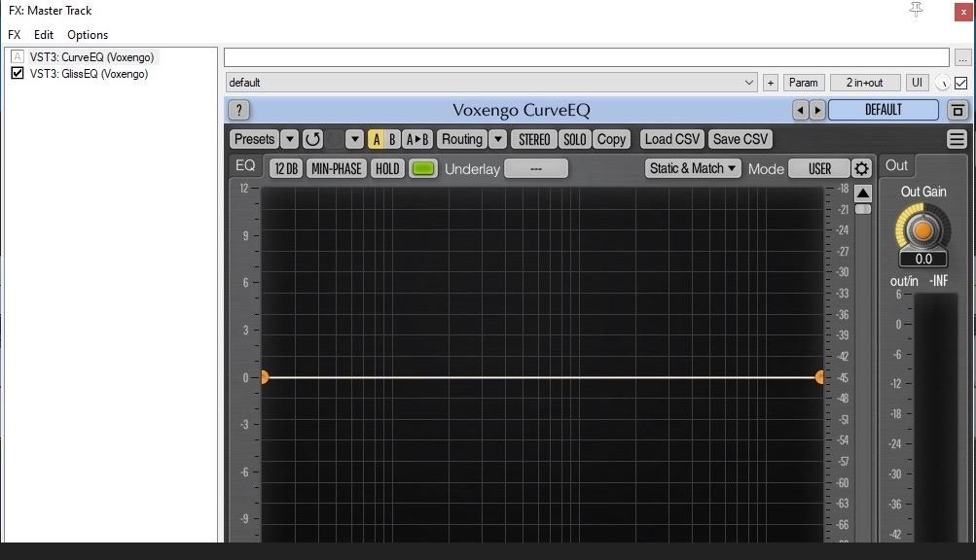Open the Underlay selector
The height and width of the screenshot is (560, 976).
536,168
